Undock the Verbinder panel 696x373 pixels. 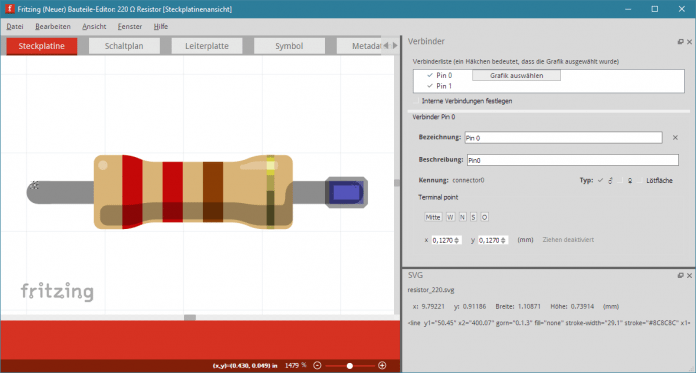[x=680, y=42]
